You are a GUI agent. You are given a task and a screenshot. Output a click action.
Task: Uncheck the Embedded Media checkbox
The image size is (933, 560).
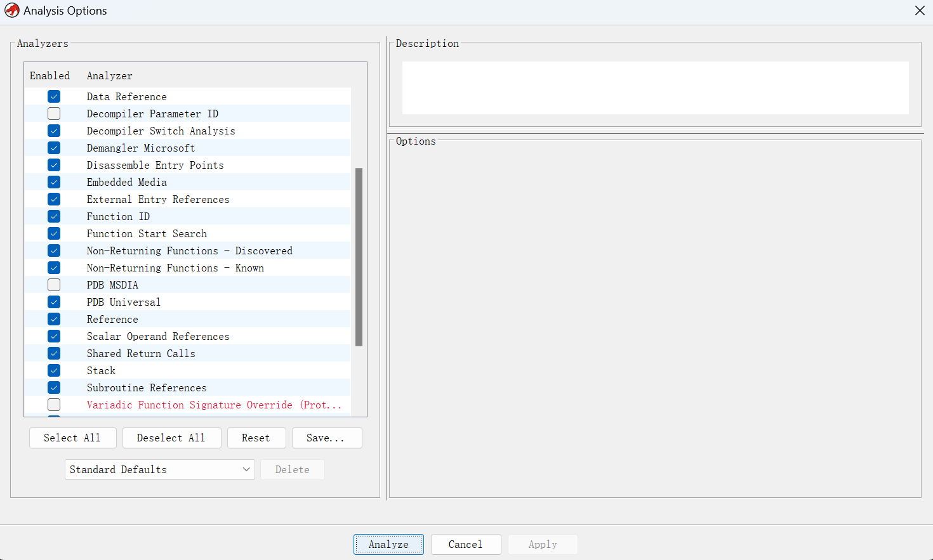[x=54, y=182]
